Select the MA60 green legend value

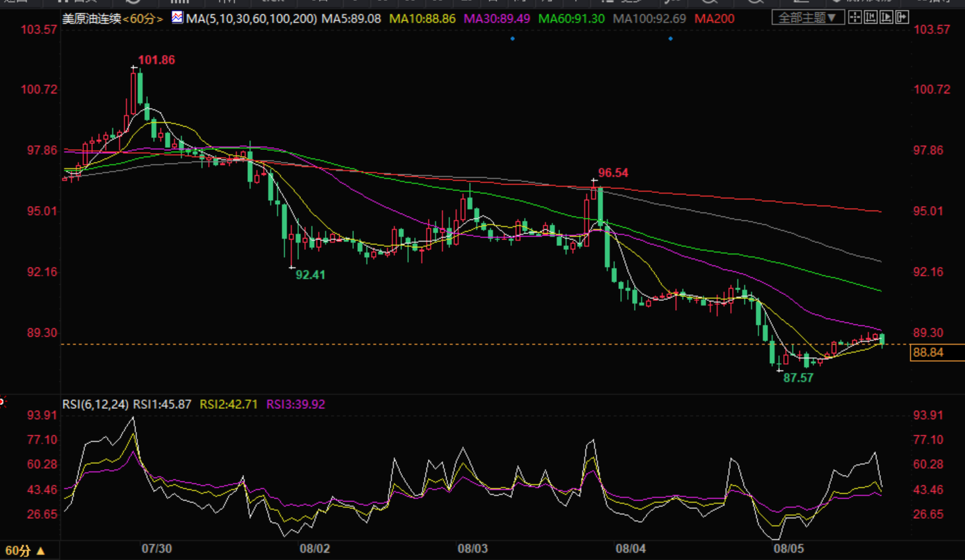570,19
